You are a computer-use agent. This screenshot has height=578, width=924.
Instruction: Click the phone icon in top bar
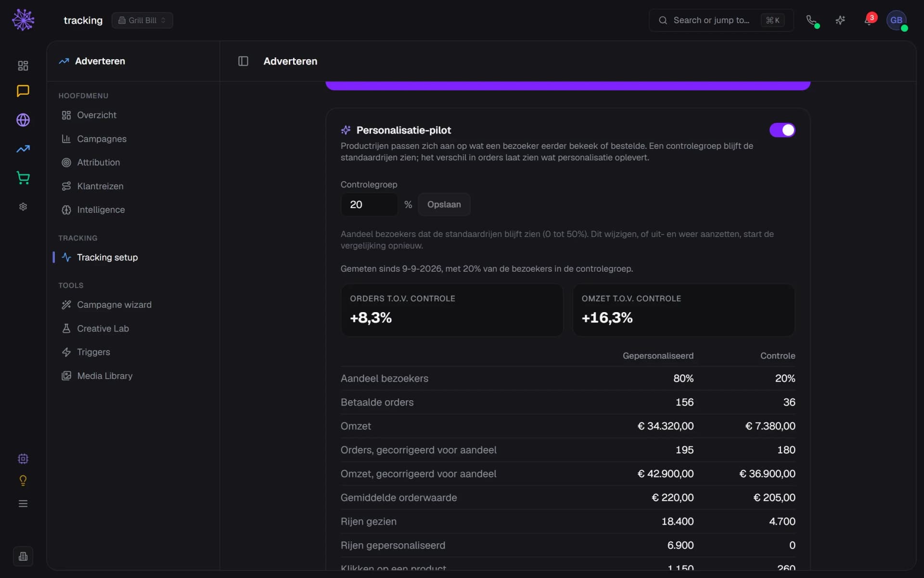[811, 20]
